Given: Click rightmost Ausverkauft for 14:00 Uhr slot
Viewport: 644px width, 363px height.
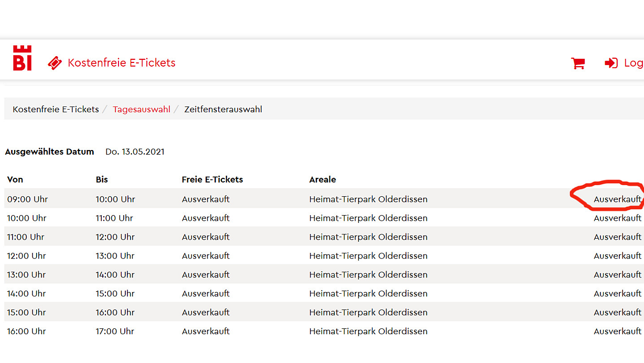Looking at the screenshot, I should point(617,294).
